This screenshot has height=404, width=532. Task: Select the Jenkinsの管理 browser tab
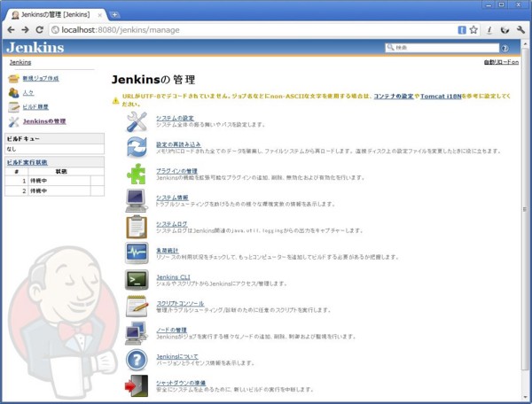(56, 14)
